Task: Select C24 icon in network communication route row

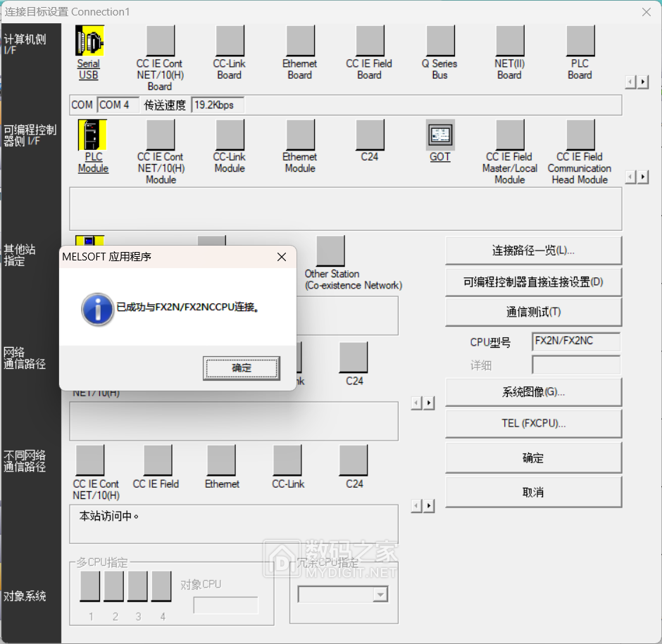Action: click(354, 358)
